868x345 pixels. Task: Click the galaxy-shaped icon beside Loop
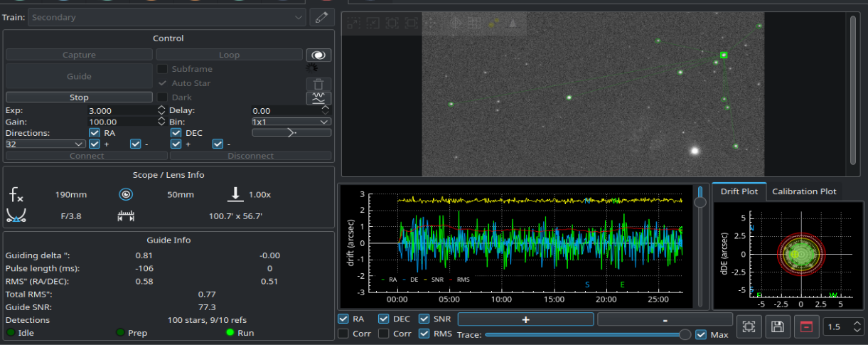point(318,55)
